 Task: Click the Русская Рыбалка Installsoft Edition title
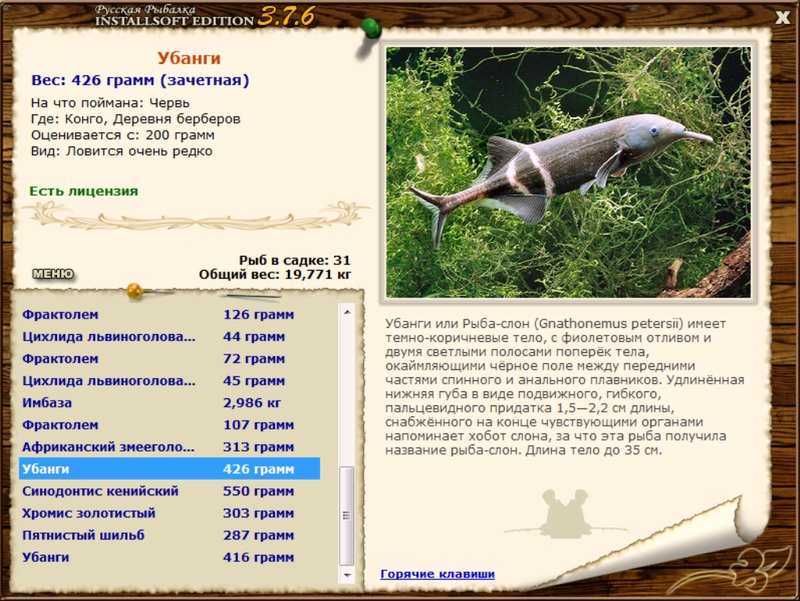point(204,16)
